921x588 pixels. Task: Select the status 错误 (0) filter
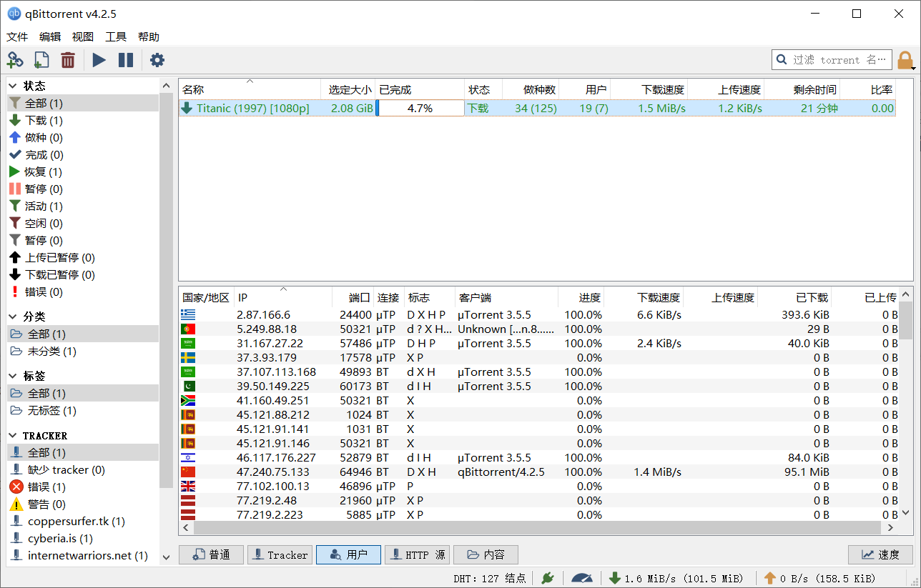(83, 292)
